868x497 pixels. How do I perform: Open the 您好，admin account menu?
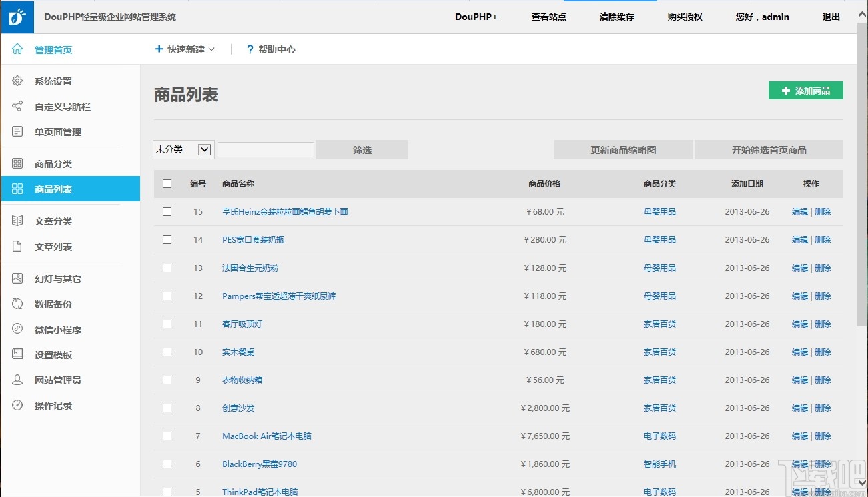[762, 17]
